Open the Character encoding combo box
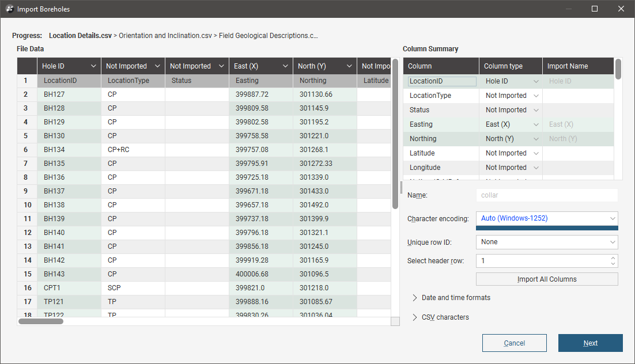The width and height of the screenshot is (635, 364). coord(546,218)
